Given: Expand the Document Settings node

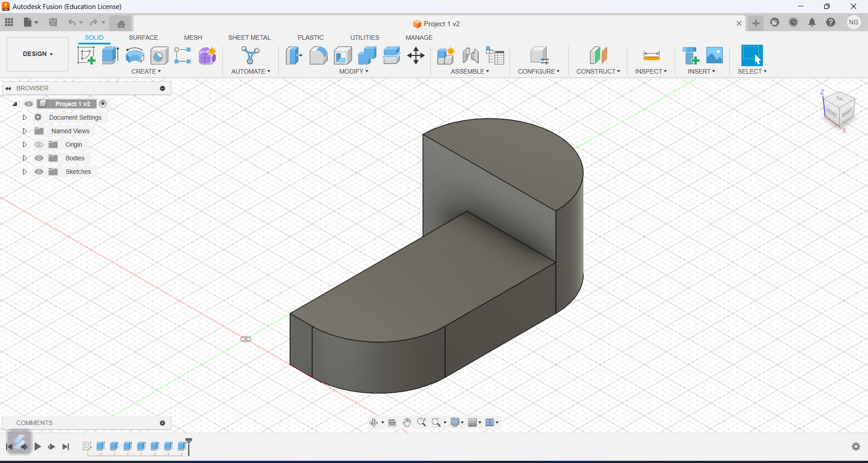Looking at the screenshot, I should [x=25, y=117].
